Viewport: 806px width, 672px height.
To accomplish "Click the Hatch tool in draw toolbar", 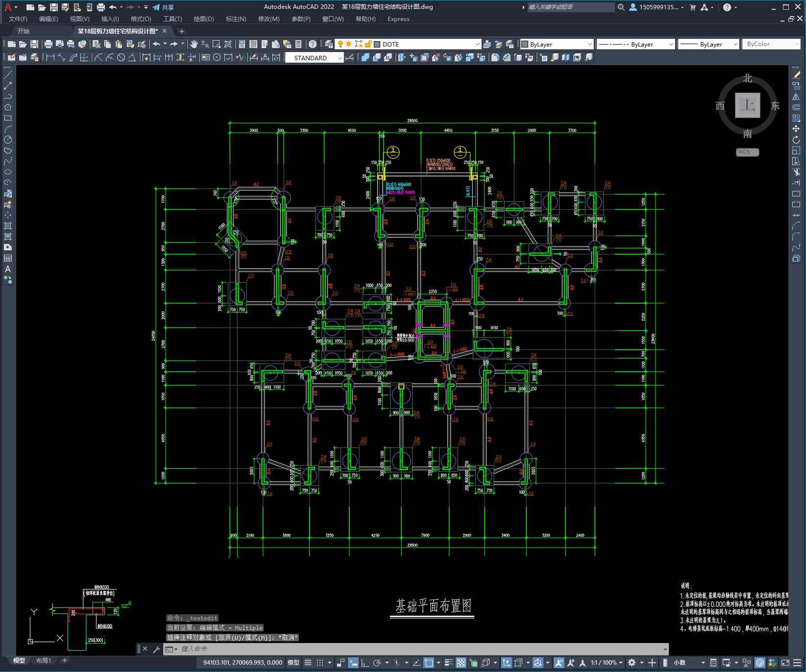I will coord(8,226).
